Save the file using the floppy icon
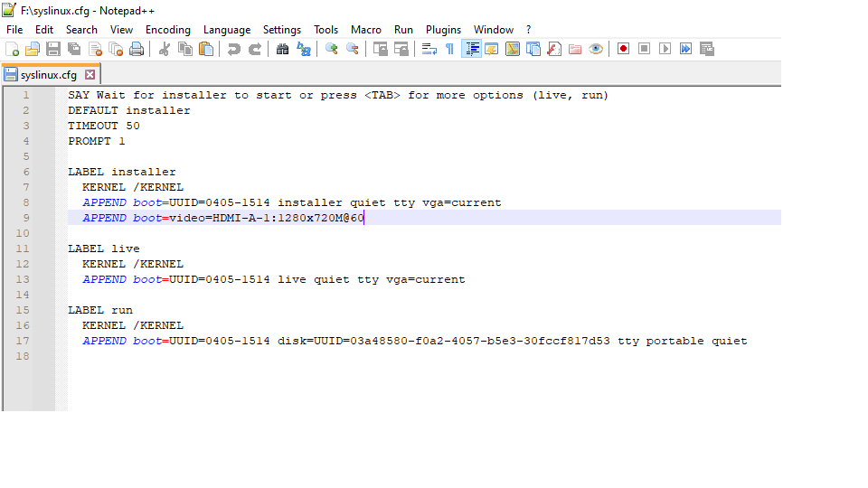This screenshot has height=488, width=868. 53,49
